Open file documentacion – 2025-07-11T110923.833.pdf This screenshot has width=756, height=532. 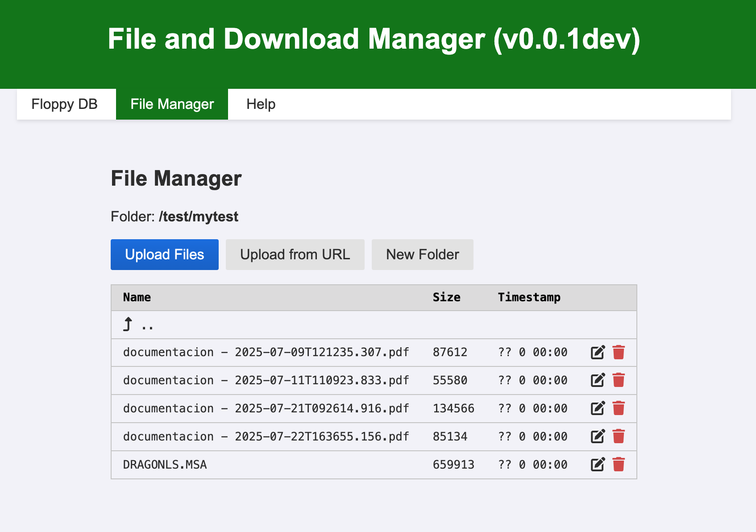pos(266,380)
